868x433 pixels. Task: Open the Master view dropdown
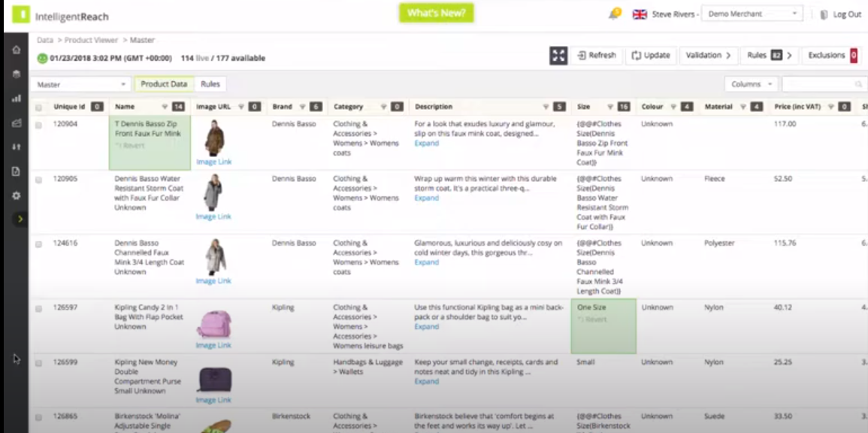coord(81,84)
